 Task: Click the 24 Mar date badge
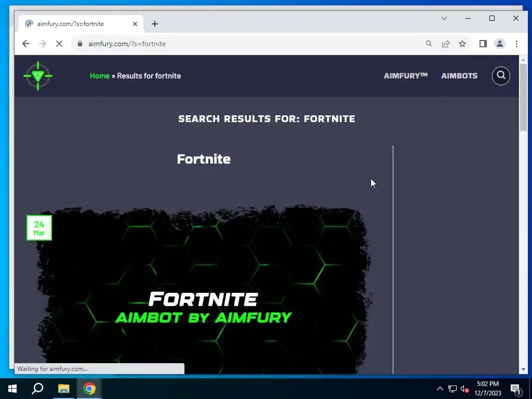[39, 228]
